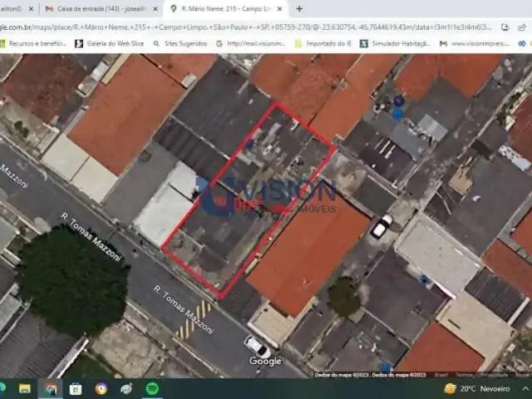Click the Gmail favicon on second tab

coord(49,9)
